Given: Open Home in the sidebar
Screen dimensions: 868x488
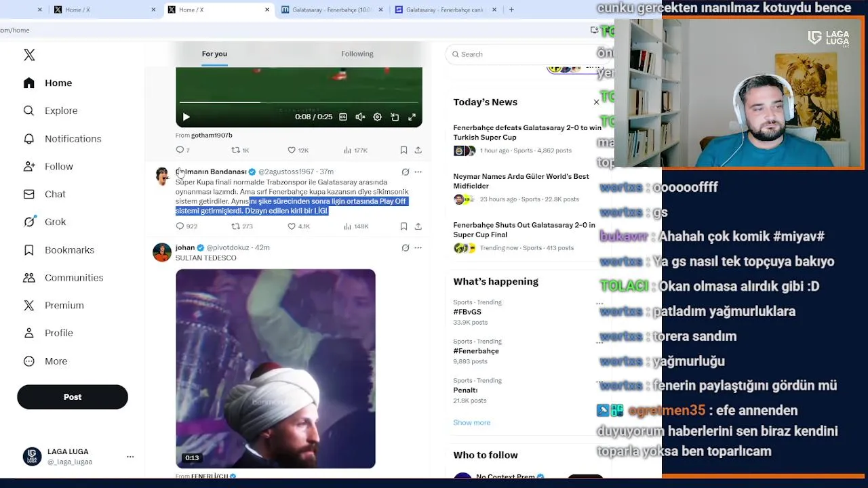Looking at the screenshot, I should (x=47, y=83).
